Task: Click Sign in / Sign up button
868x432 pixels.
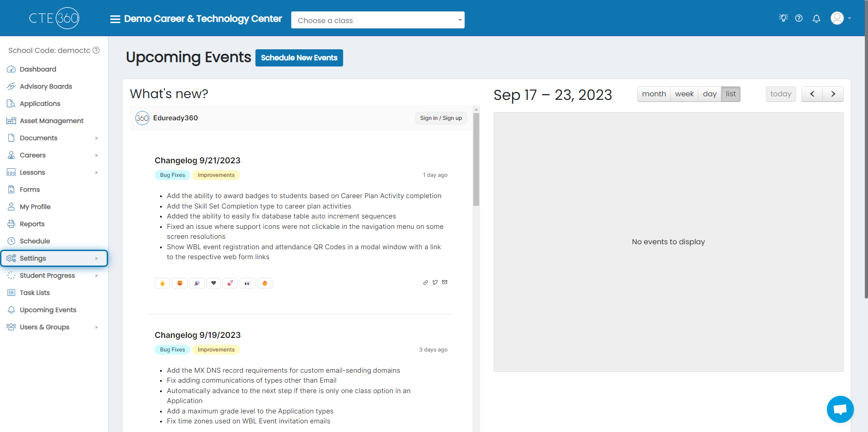Action: tap(441, 118)
